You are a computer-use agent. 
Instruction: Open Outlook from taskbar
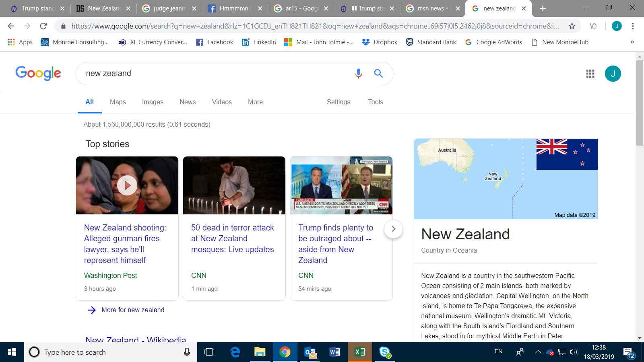[310, 352]
